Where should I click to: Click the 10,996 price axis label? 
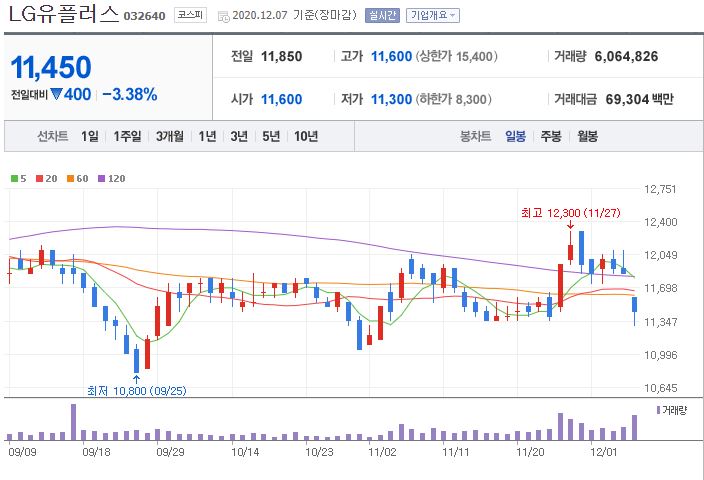click(660, 355)
